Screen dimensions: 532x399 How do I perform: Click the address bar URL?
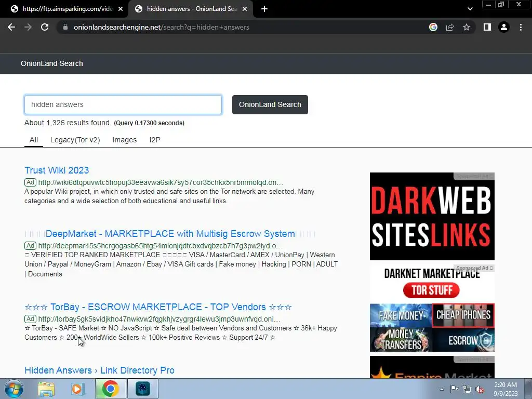[x=162, y=27]
